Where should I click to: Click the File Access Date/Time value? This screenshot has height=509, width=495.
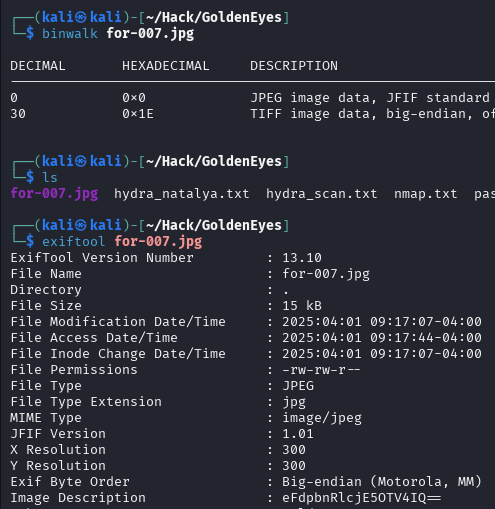pyautogui.click(x=382, y=338)
